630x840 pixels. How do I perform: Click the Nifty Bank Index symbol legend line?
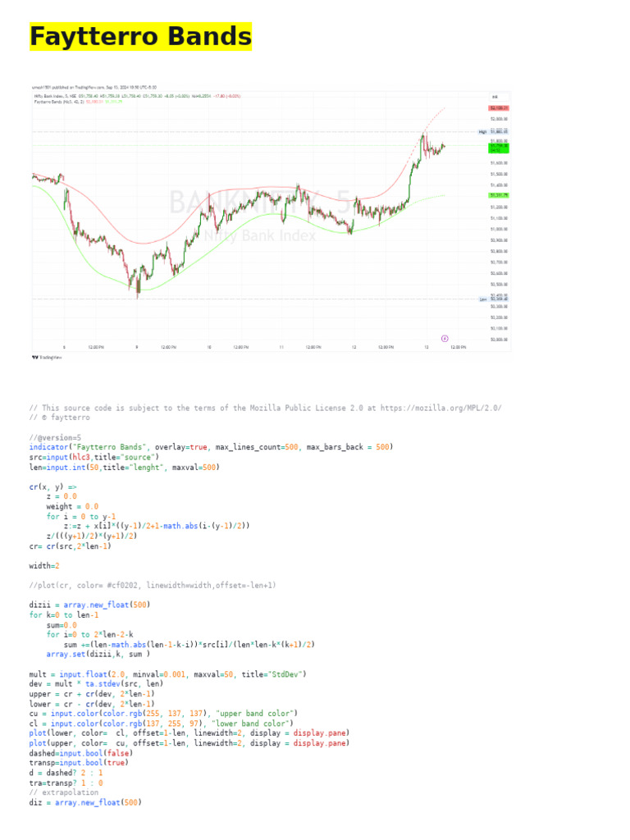click(136, 96)
